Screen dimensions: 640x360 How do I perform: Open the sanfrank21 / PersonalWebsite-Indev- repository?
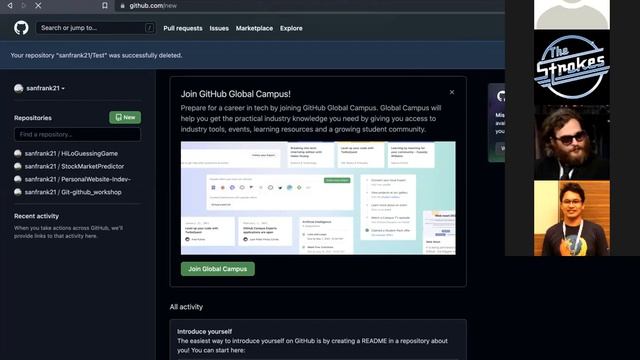[x=78, y=179]
